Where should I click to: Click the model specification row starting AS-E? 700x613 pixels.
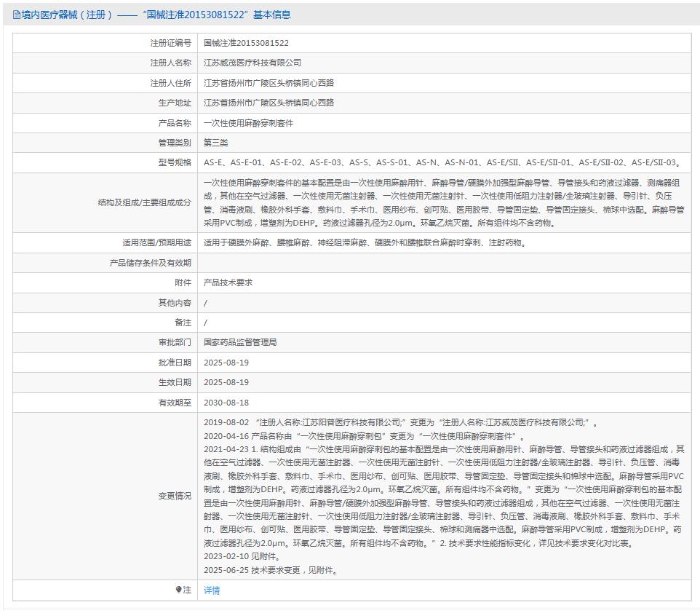tap(442, 163)
